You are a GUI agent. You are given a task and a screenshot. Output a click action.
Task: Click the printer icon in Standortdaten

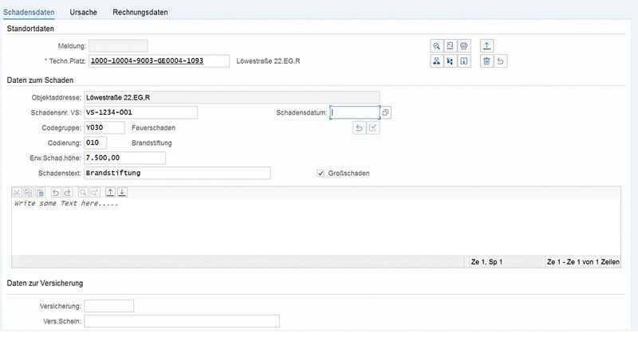coord(464,46)
